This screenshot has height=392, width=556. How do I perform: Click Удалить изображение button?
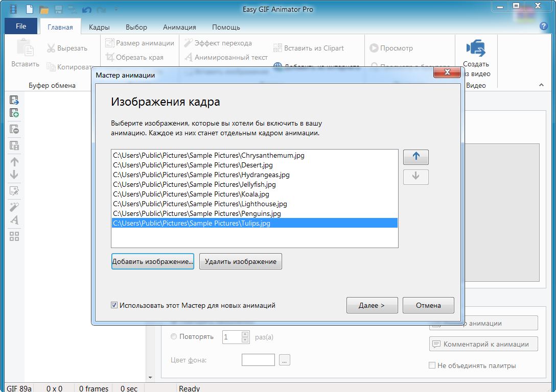click(x=240, y=261)
